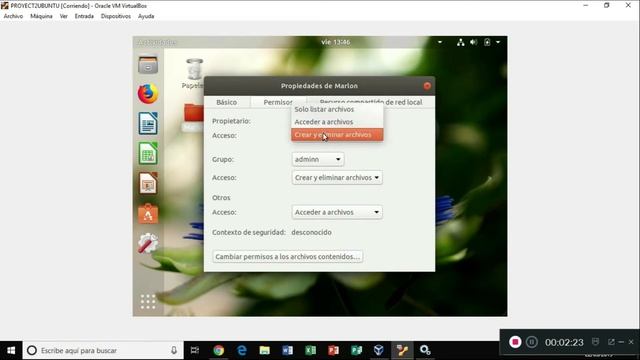
Task: Switch to Recurso compartido de red local tab
Action: coord(371,102)
